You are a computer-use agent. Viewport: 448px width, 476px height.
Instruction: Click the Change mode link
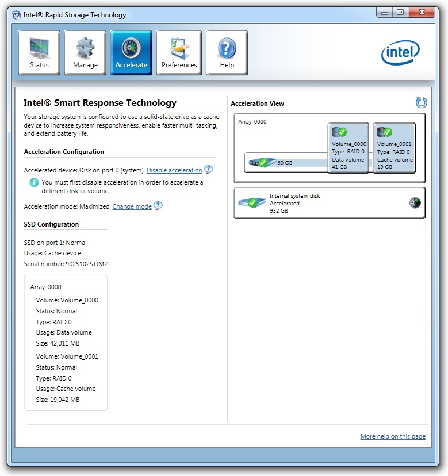tap(132, 206)
